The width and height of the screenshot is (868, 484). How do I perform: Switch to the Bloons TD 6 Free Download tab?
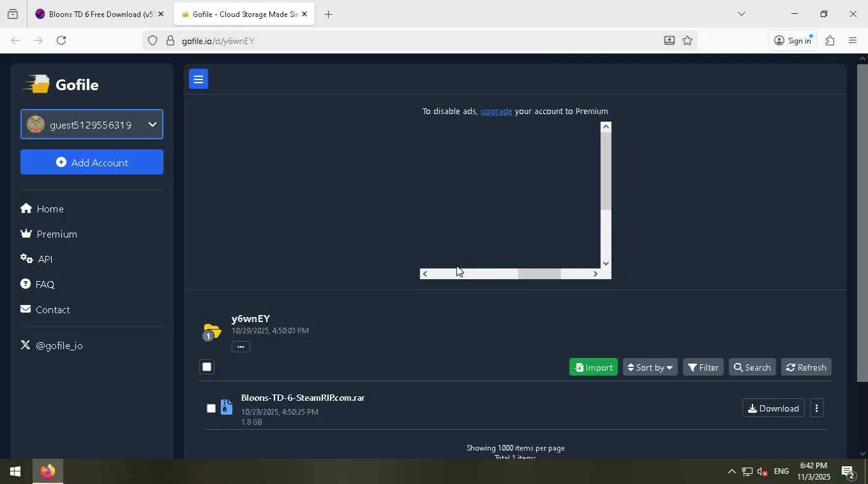(x=95, y=14)
